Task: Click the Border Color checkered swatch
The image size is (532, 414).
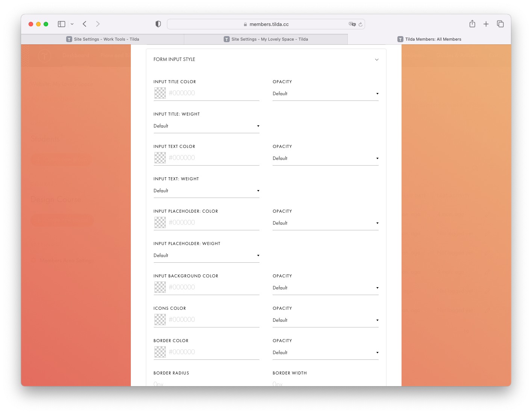Action: 160,352
